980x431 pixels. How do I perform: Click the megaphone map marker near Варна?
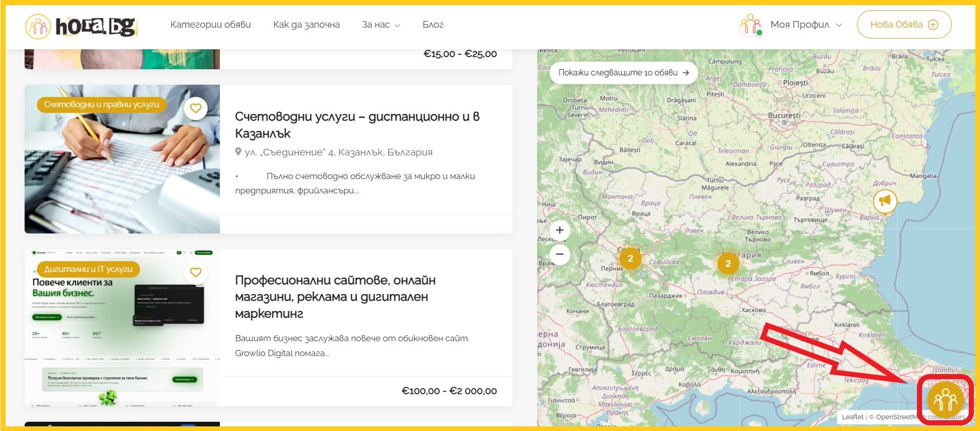pos(885,201)
